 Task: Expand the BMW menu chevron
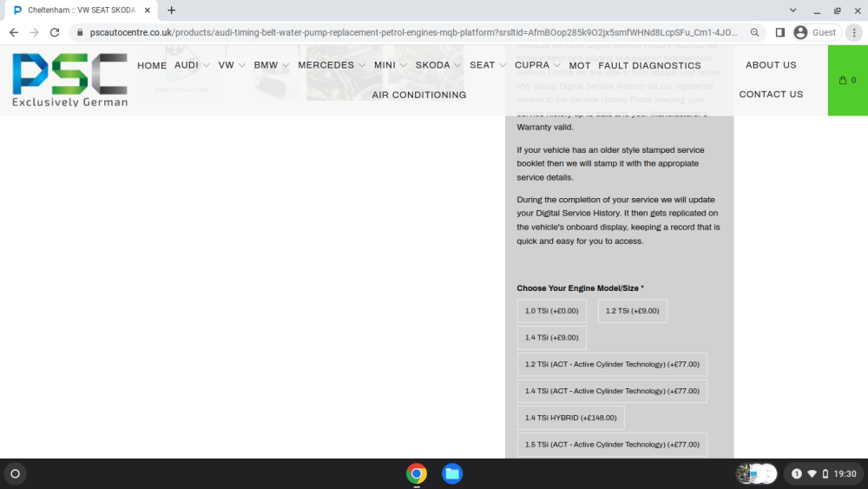click(286, 65)
